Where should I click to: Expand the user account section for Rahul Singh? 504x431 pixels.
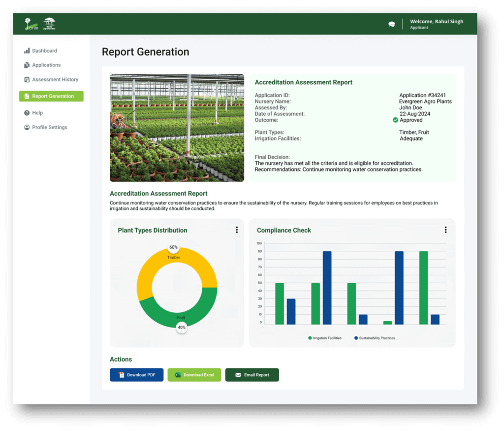(437, 24)
